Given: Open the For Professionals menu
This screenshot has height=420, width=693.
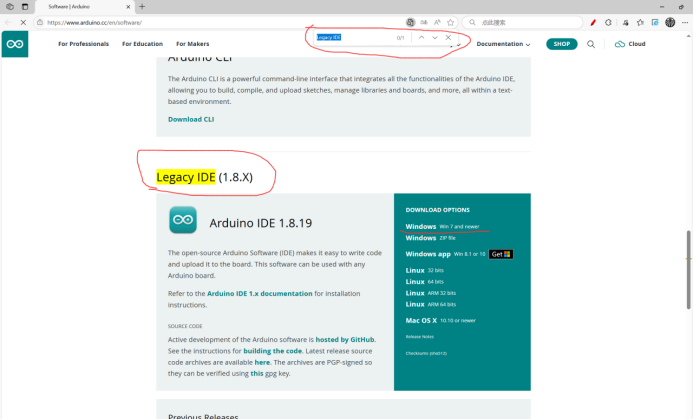Looking at the screenshot, I should (84, 44).
